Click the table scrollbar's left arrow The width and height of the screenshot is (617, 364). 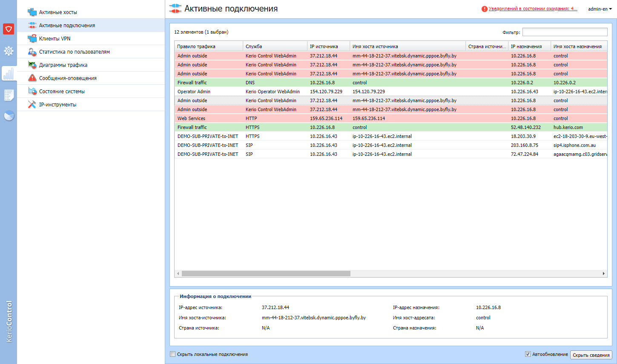tap(178, 274)
